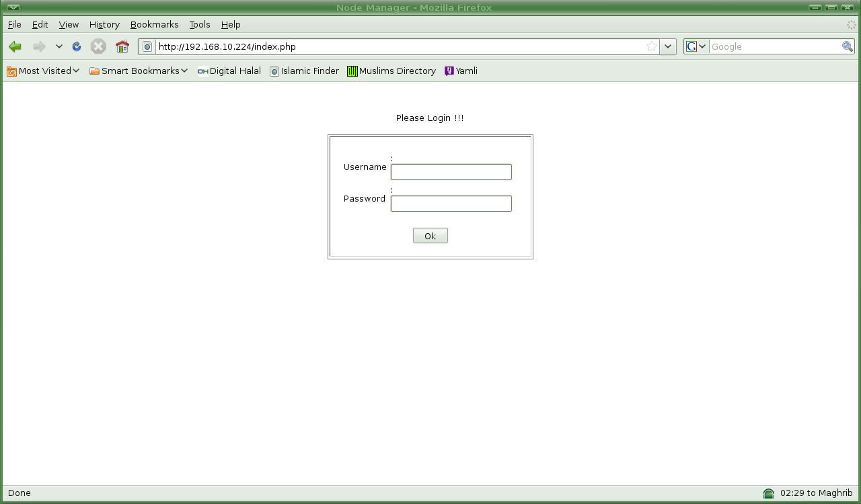Click the 'Done' status bar text
Screen dimensions: 861x504
pyautogui.click(x=20, y=493)
